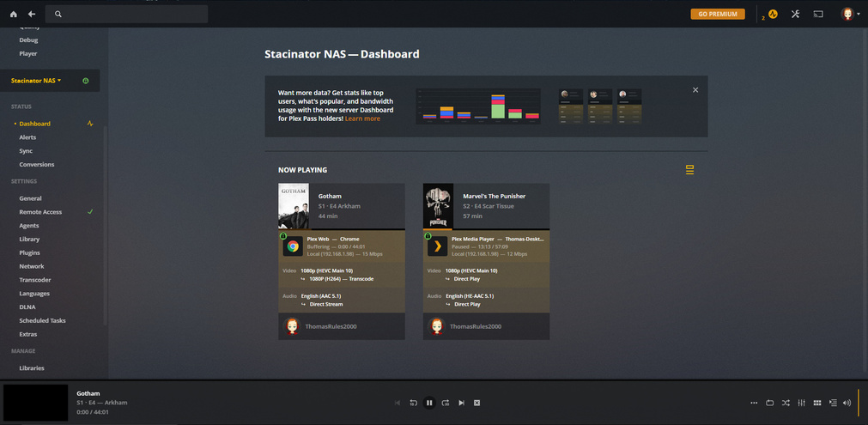
Task: Toggle Now Playing detail view icon
Action: (x=689, y=170)
